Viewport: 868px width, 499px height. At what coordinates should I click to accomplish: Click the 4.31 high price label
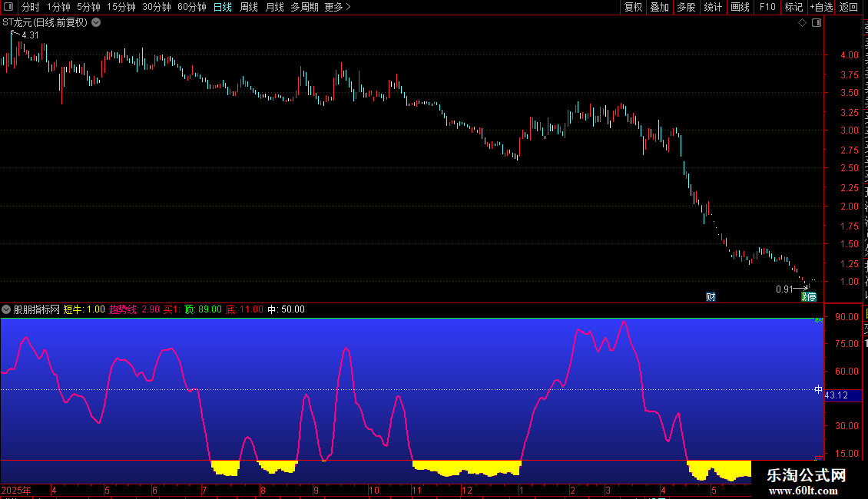30,35
